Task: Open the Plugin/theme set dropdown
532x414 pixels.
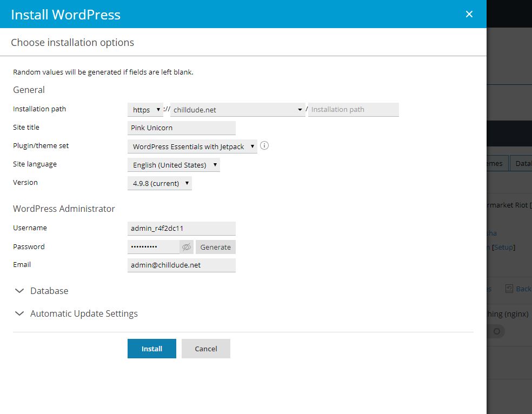Action: [x=192, y=146]
